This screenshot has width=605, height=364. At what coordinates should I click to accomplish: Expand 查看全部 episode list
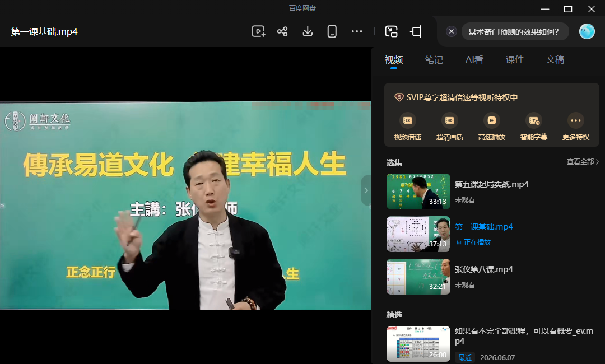[x=583, y=162]
